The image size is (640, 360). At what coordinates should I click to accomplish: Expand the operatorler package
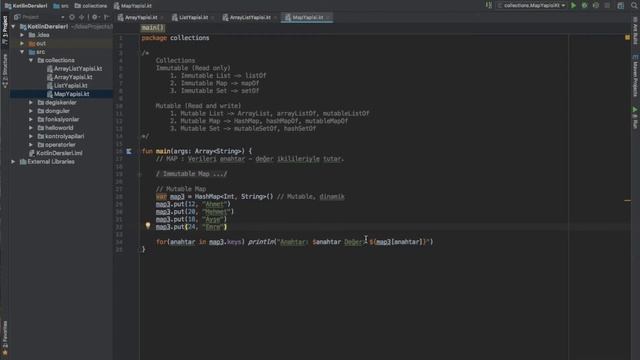coord(31,145)
